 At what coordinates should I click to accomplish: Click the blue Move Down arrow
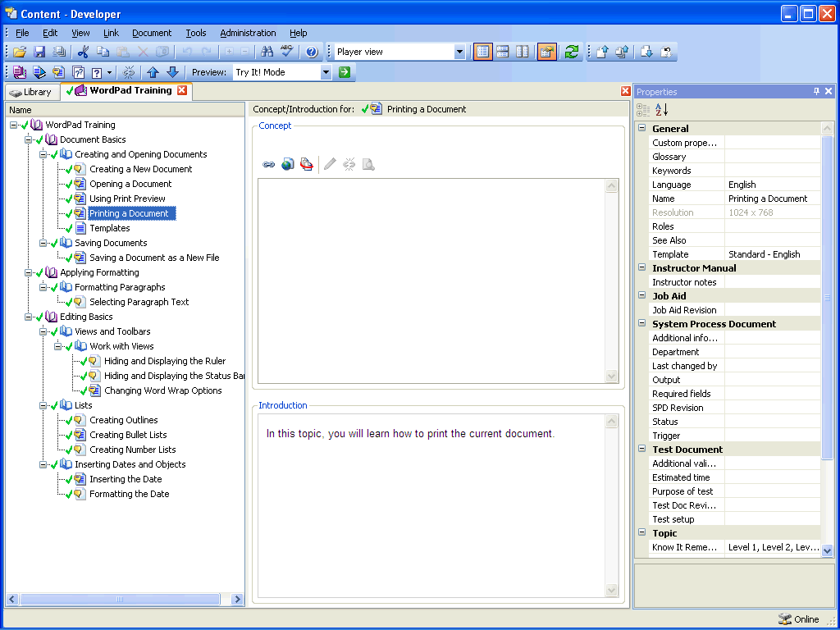172,72
